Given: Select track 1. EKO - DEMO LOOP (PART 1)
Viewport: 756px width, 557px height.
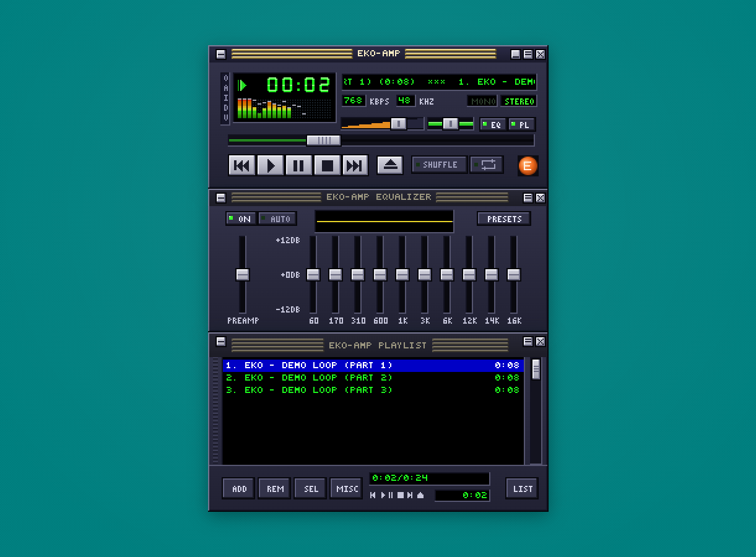Looking at the screenshot, I should click(373, 365).
